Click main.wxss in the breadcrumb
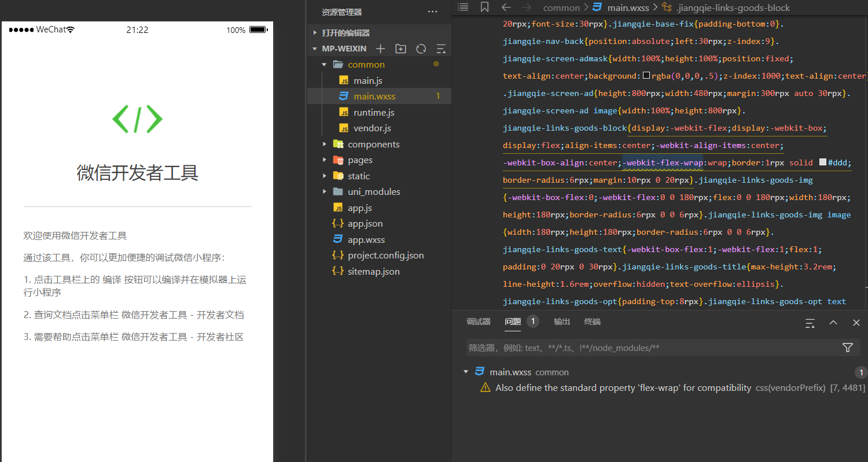Viewport: 868px width, 462px height. point(628,8)
